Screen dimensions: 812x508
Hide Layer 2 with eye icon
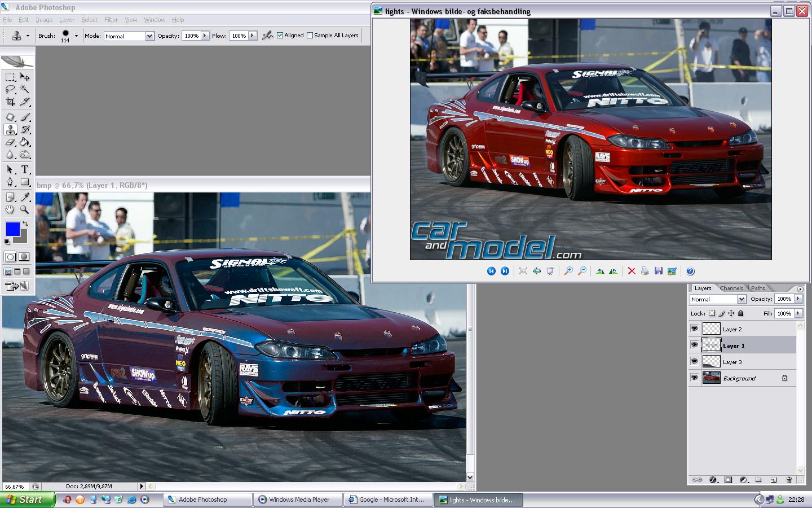(694, 329)
